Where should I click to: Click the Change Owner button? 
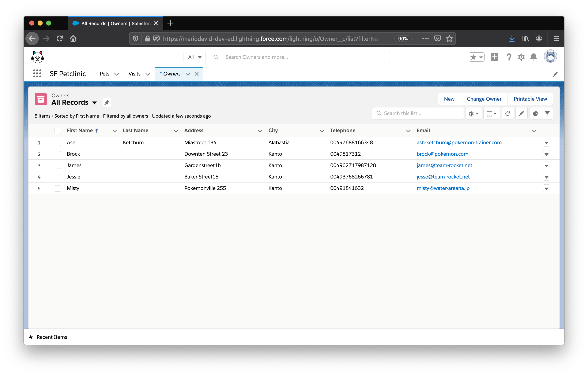pyautogui.click(x=484, y=99)
